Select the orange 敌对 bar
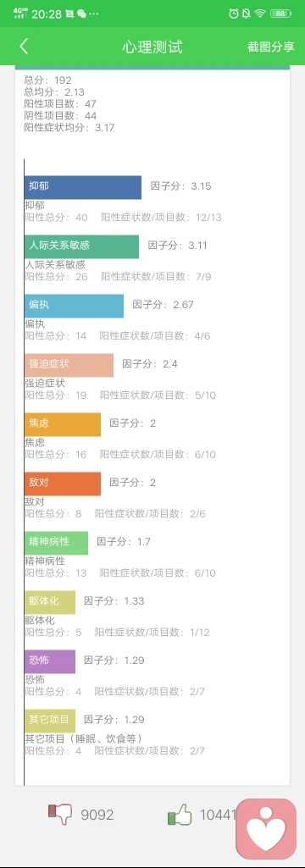Screen dimensions: 305x868 pos(63,484)
